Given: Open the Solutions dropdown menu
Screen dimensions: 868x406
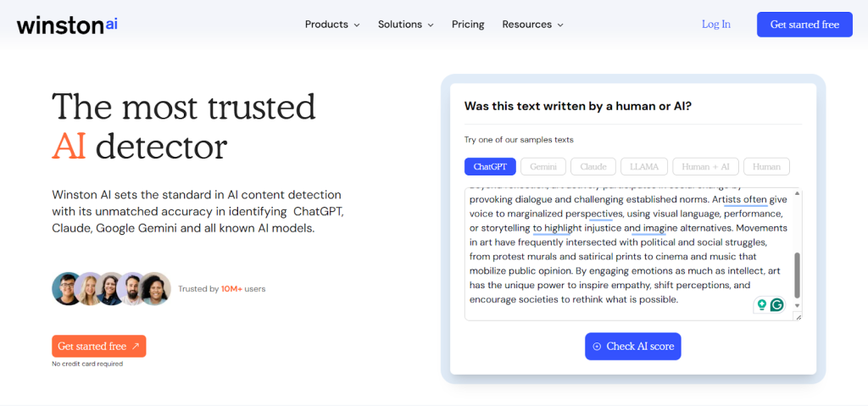Looking at the screenshot, I should [405, 25].
